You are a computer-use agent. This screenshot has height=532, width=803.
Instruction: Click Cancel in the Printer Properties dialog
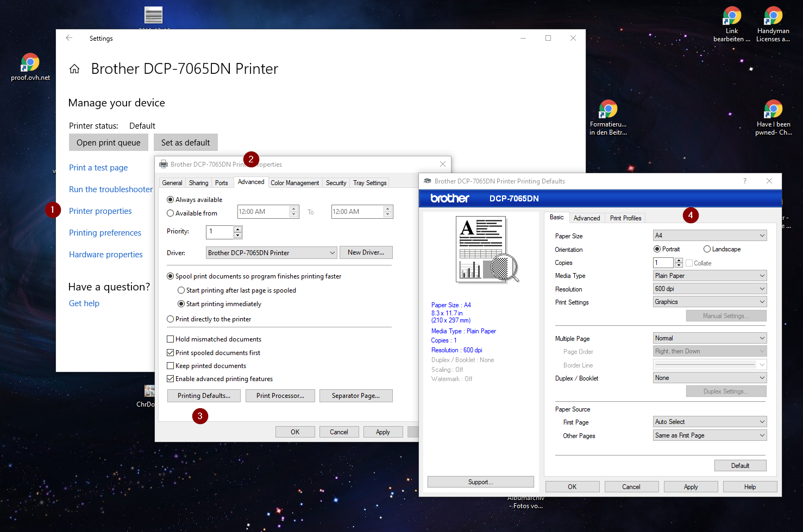click(338, 432)
